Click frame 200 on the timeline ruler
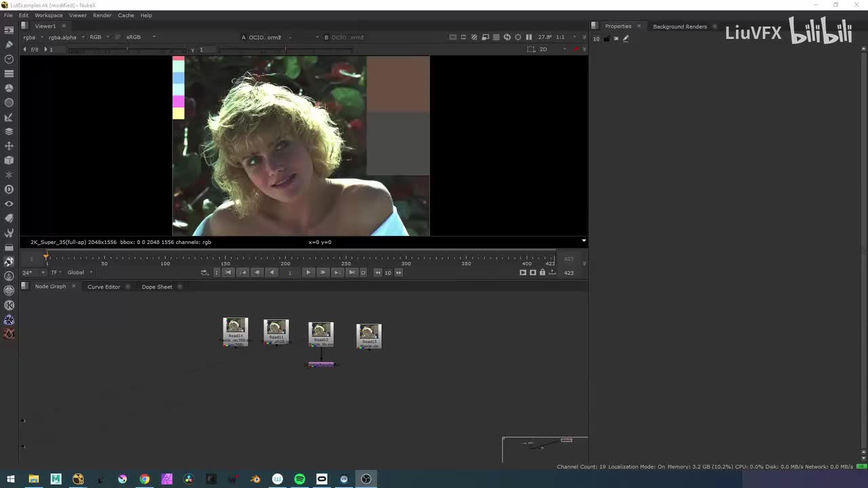This screenshot has width=868, height=488. tap(285, 258)
